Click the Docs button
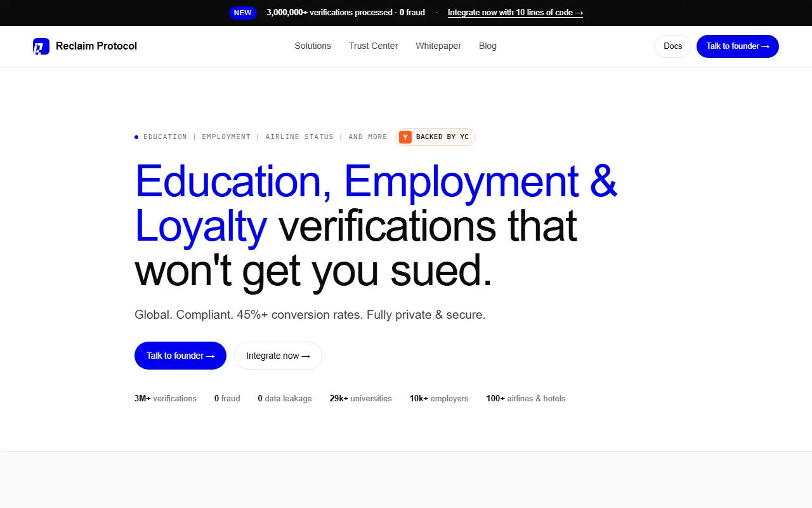The height and width of the screenshot is (508, 812). [x=672, y=46]
